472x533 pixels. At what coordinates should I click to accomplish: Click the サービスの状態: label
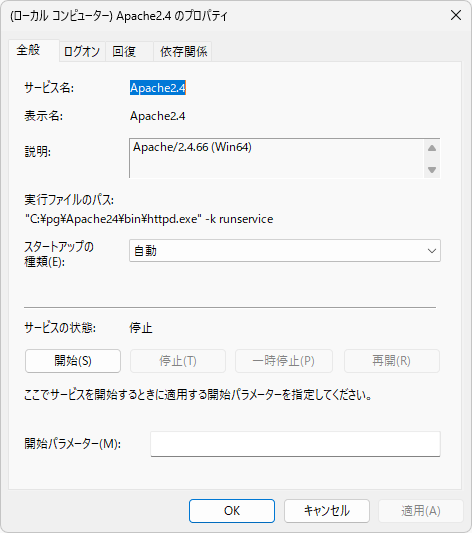coord(60,328)
